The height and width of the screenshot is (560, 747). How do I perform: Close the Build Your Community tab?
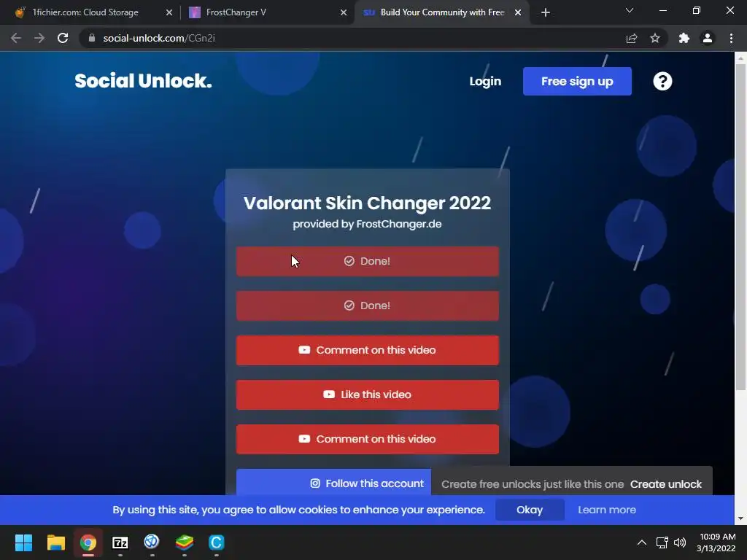click(x=518, y=12)
